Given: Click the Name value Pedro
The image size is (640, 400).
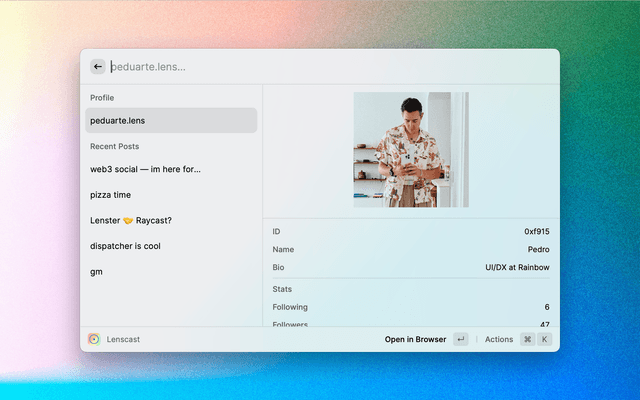Looking at the screenshot, I should coord(537,249).
